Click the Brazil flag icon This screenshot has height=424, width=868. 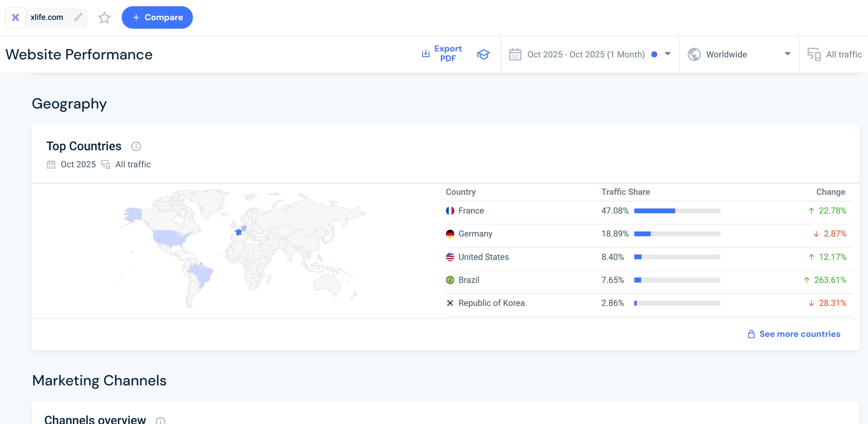[450, 280]
